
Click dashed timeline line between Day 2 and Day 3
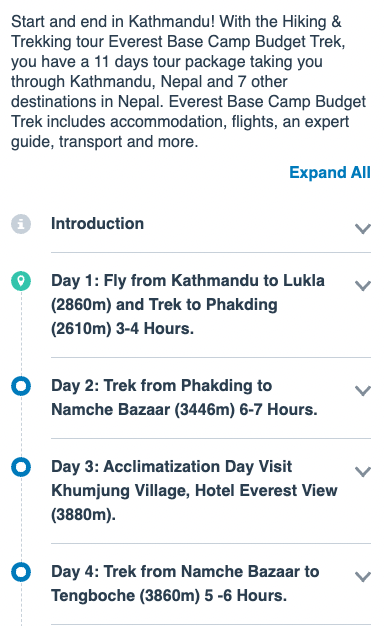(21, 426)
